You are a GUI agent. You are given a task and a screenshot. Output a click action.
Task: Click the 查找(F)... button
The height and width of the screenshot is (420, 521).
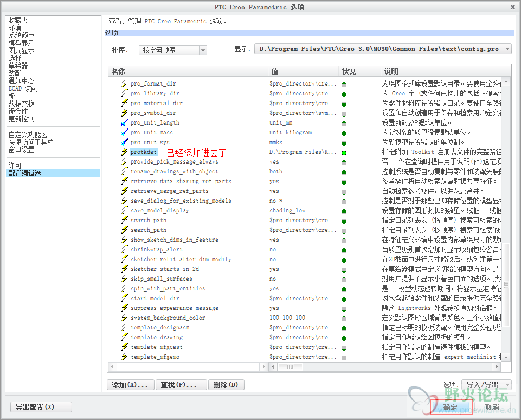pos(182,385)
